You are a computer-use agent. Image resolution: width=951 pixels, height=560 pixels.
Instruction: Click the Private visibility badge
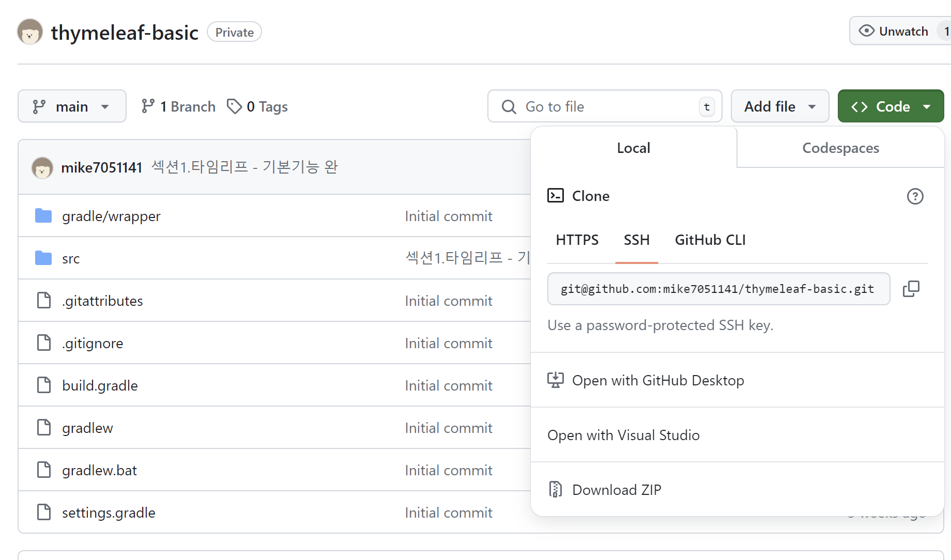234,32
